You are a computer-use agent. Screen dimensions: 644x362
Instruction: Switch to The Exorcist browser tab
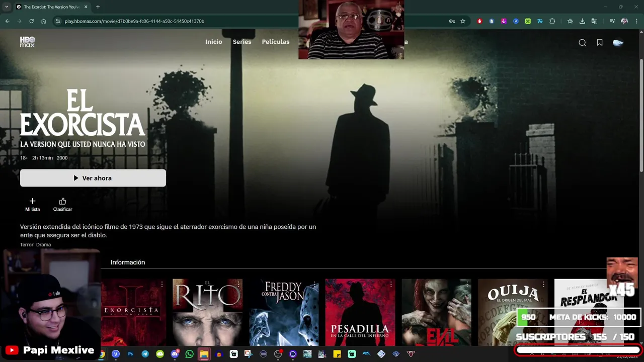pos(52,7)
